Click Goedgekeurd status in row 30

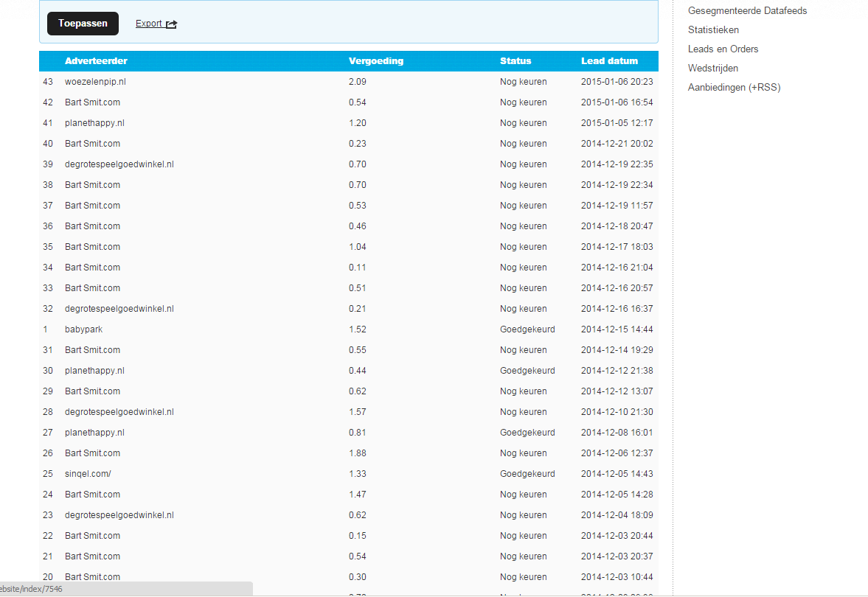tap(527, 371)
